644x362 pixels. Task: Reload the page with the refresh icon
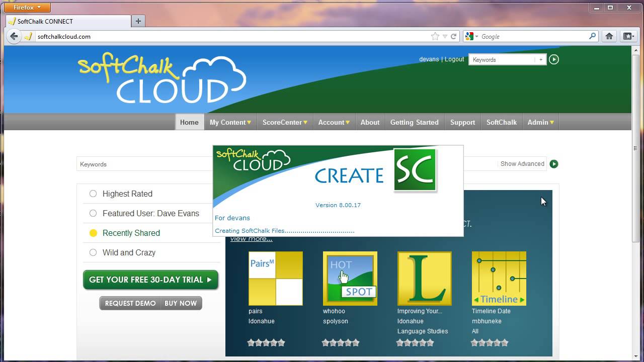[x=453, y=36]
